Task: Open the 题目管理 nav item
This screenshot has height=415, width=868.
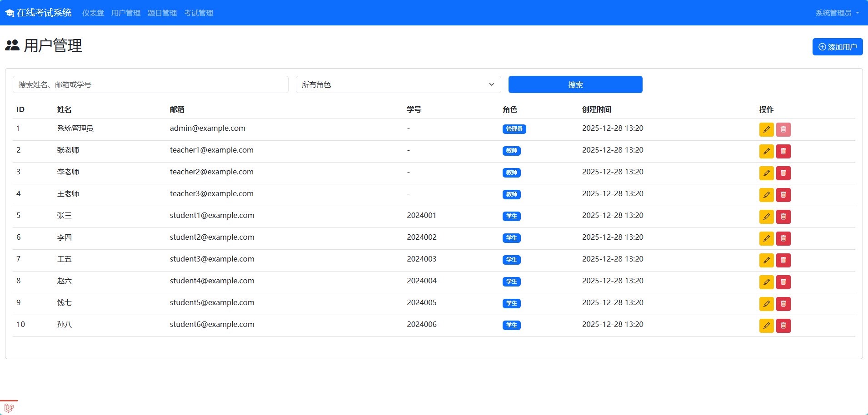Action: pyautogui.click(x=162, y=13)
